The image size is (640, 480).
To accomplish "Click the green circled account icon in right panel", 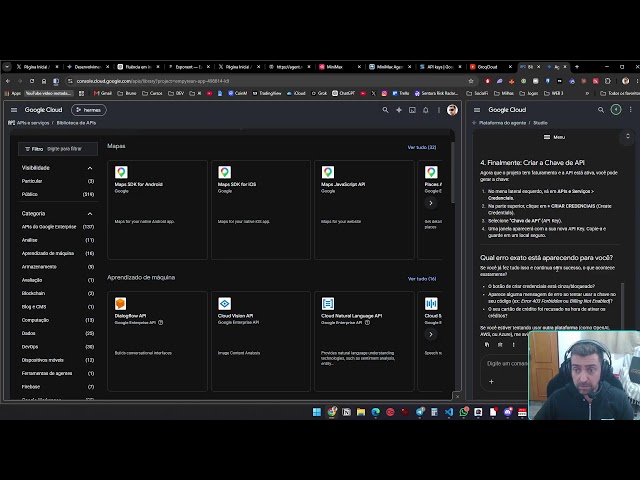I will pyautogui.click(x=616, y=109).
